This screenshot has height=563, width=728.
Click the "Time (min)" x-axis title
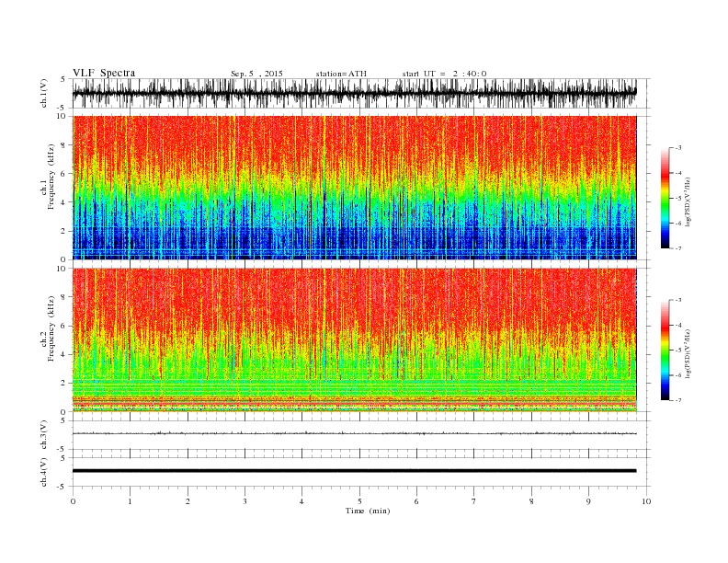point(368,511)
